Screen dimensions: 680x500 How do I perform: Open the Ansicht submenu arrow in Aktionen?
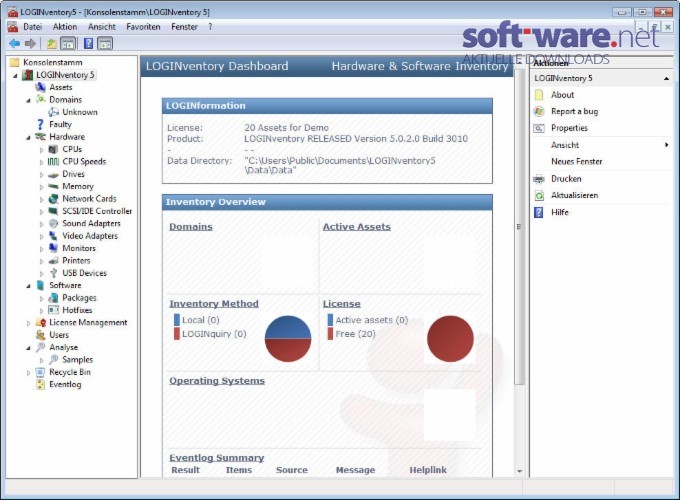667,145
